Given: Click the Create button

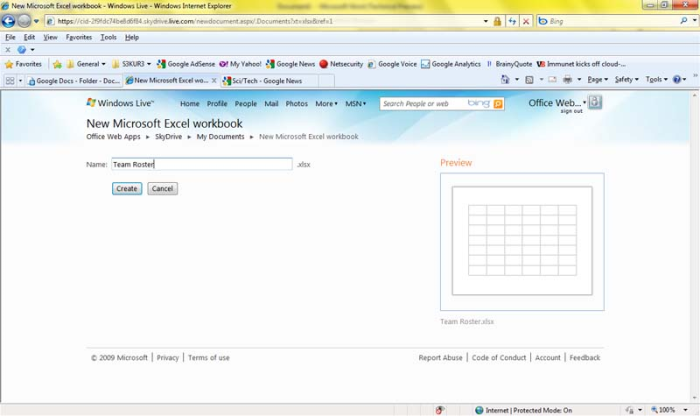Looking at the screenshot, I should click(x=127, y=188).
